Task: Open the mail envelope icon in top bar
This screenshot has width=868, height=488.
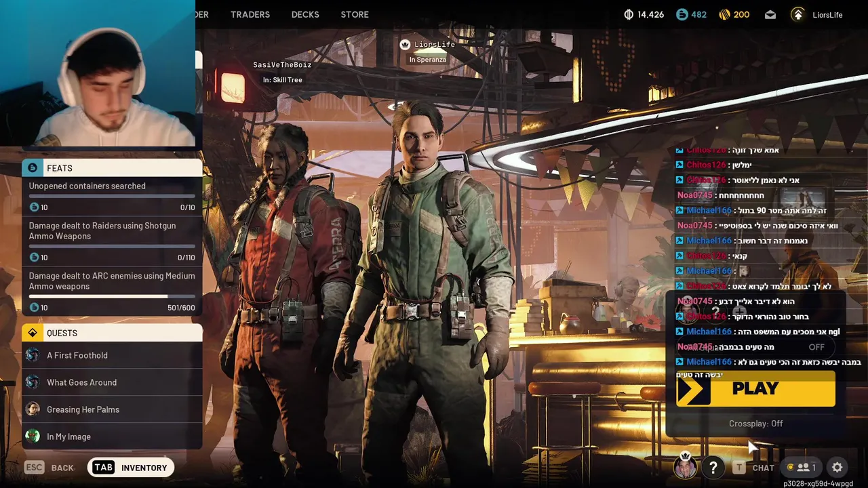Action: click(x=770, y=14)
